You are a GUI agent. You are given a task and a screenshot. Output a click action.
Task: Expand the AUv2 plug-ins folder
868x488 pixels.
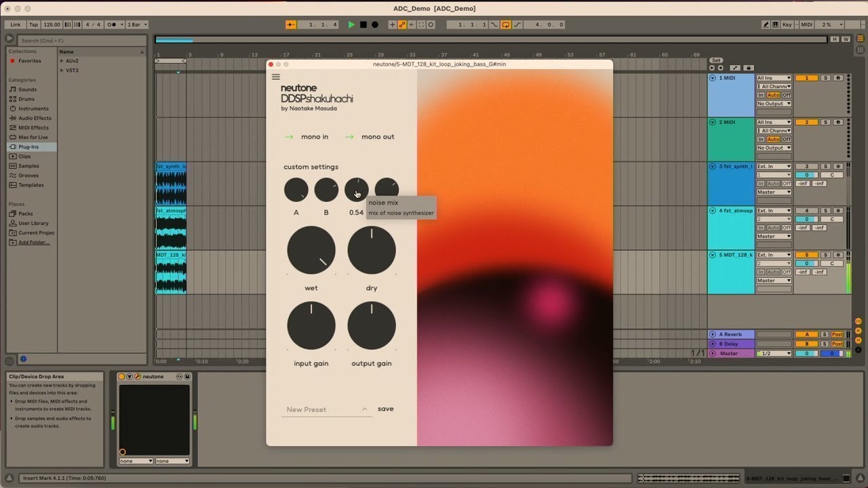point(62,61)
